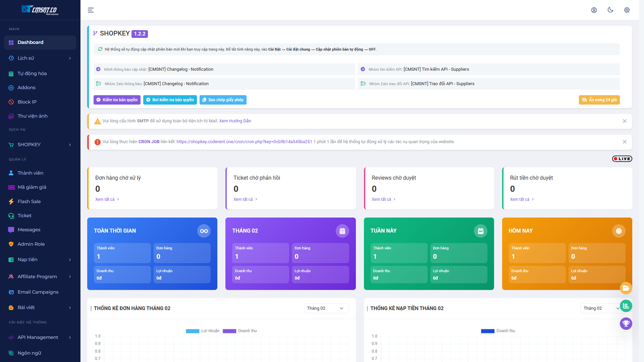The width and height of the screenshot is (644, 362).
Task: Click the floating trophy icon button
Action: (626, 323)
